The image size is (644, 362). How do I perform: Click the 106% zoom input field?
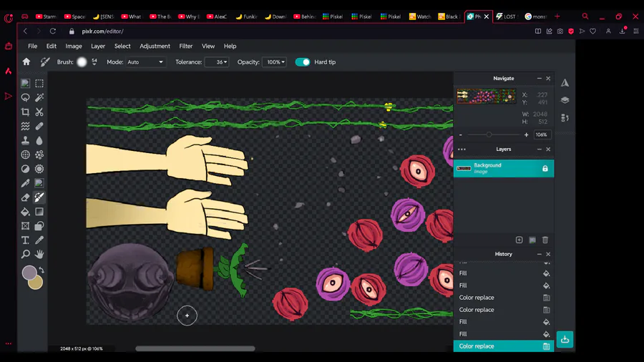coord(542,134)
